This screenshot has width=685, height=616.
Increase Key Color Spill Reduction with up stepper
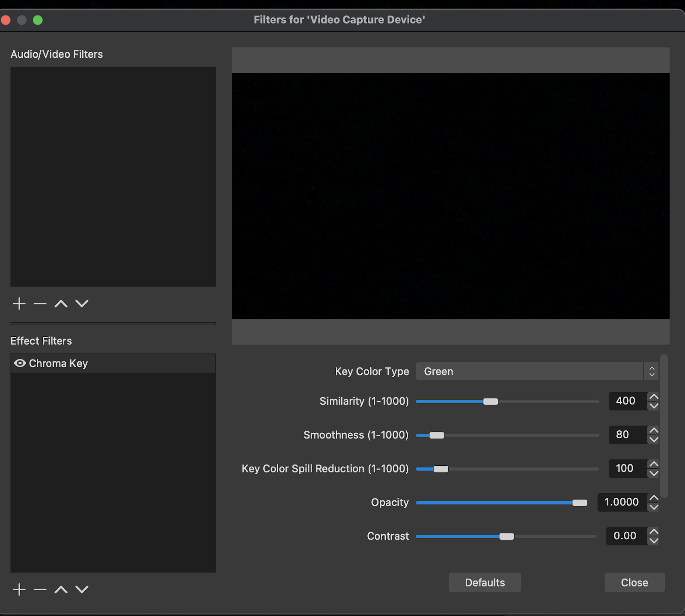pyautogui.click(x=653, y=464)
